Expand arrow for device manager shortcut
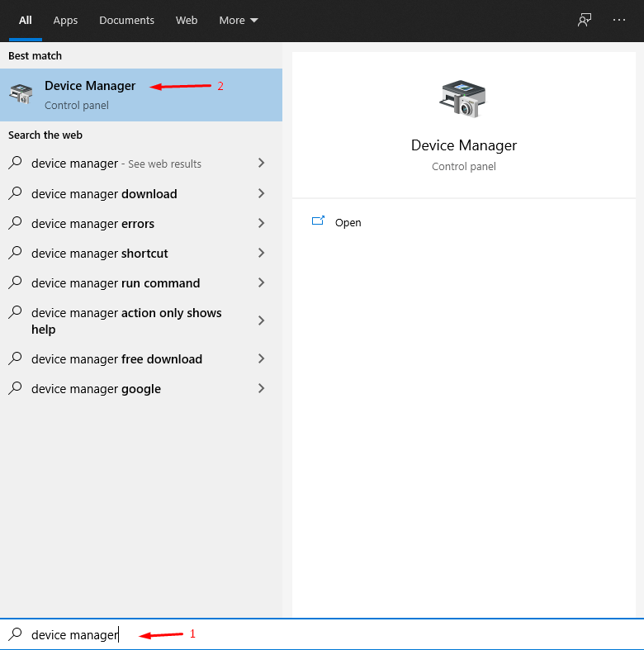 click(x=261, y=253)
